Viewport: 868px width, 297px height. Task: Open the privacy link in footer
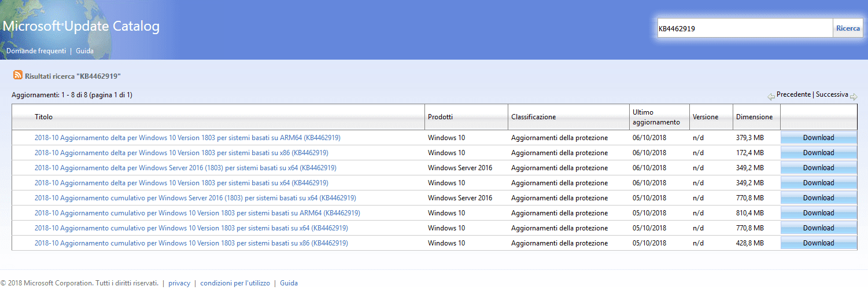tap(179, 283)
